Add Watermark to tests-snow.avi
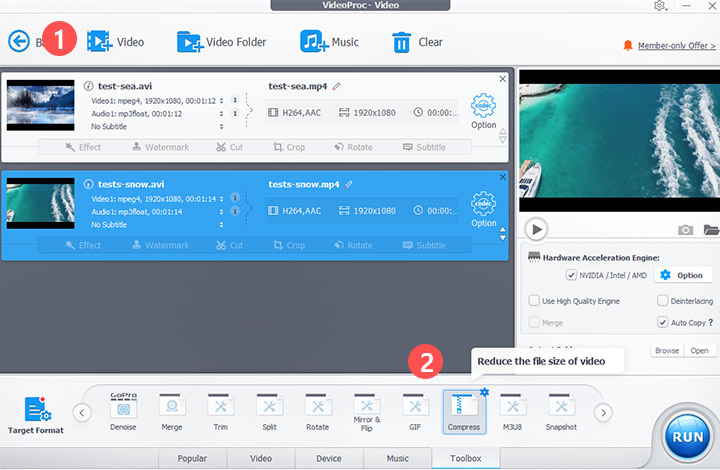 coord(161,245)
